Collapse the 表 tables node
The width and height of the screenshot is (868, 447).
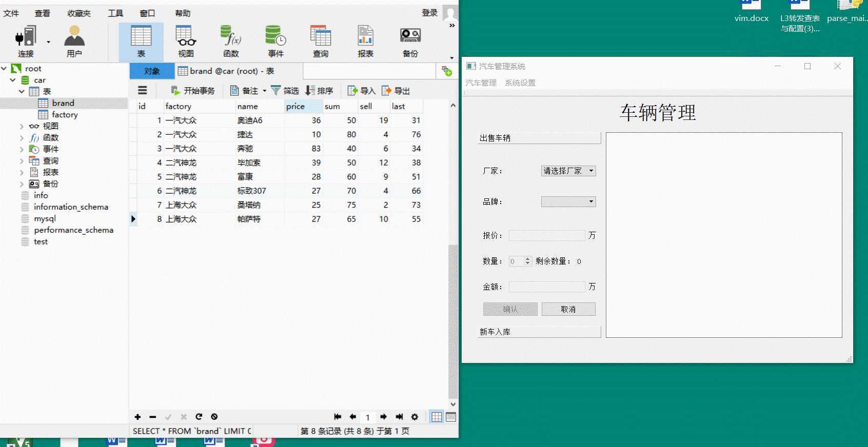tap(22, 91)
